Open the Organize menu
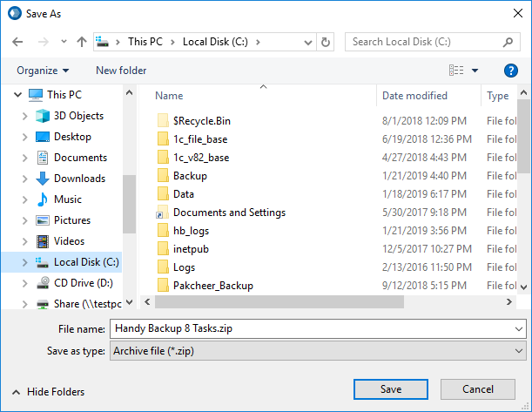 (43, 71)
